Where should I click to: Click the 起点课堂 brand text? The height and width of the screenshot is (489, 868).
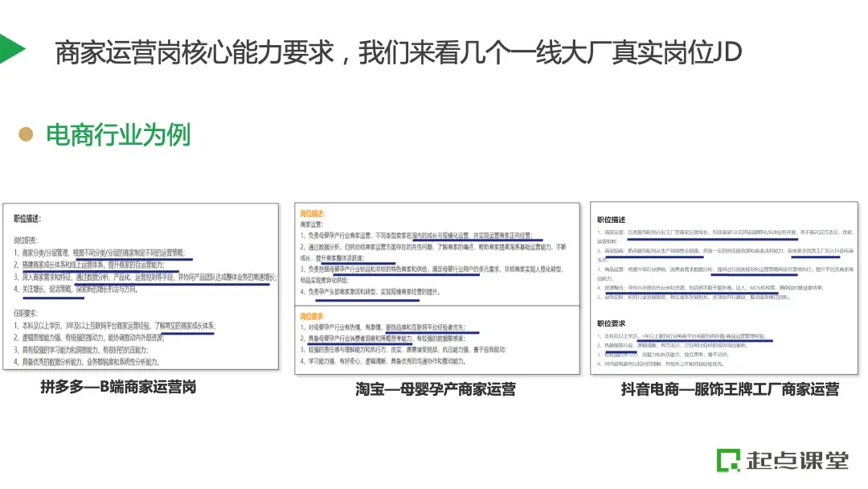797,460
